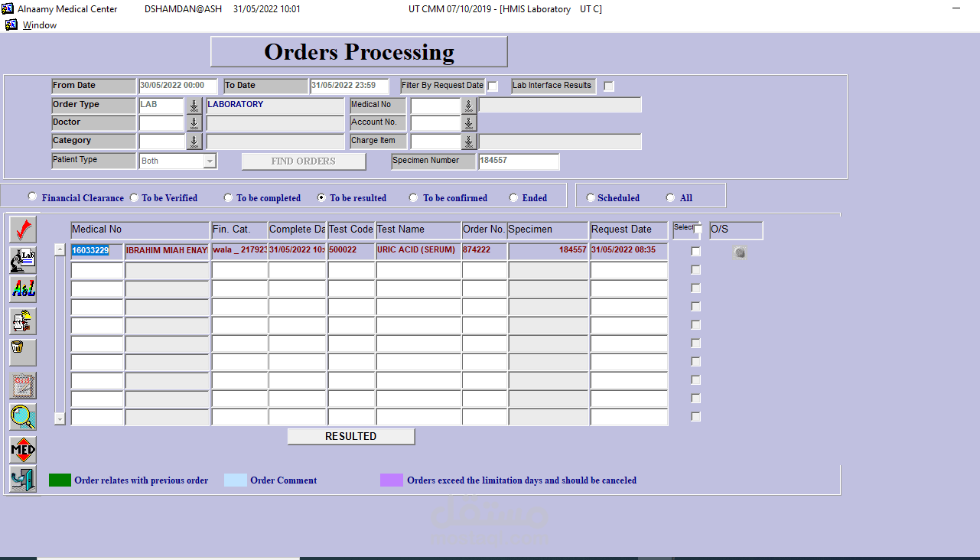Click the trash bin icon

pos(23,351)
